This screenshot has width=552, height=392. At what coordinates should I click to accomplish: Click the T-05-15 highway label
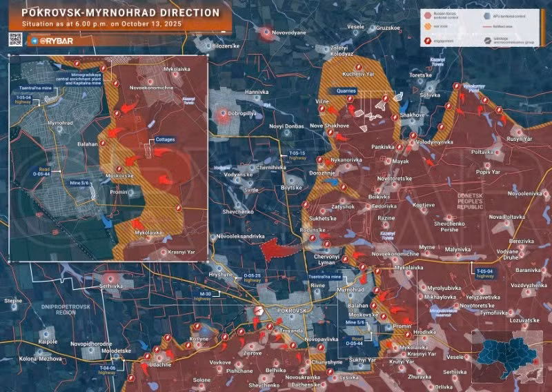297,156
